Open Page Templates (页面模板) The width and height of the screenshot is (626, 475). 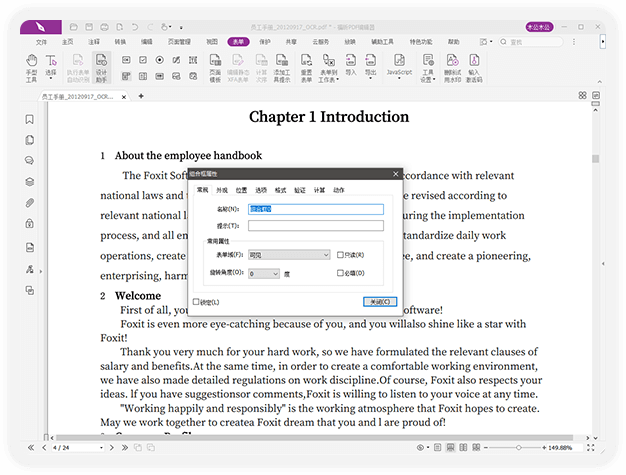click(215, 68)
